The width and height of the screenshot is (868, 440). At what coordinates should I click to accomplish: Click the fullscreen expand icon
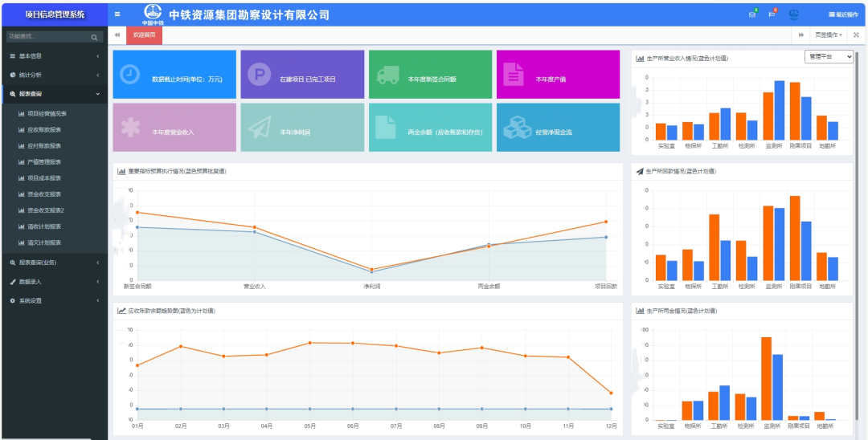click(856, 35)
